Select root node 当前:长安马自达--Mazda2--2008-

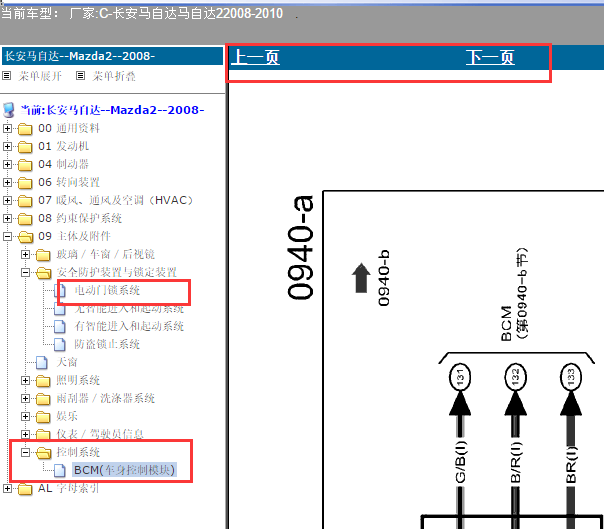point(112,110)
